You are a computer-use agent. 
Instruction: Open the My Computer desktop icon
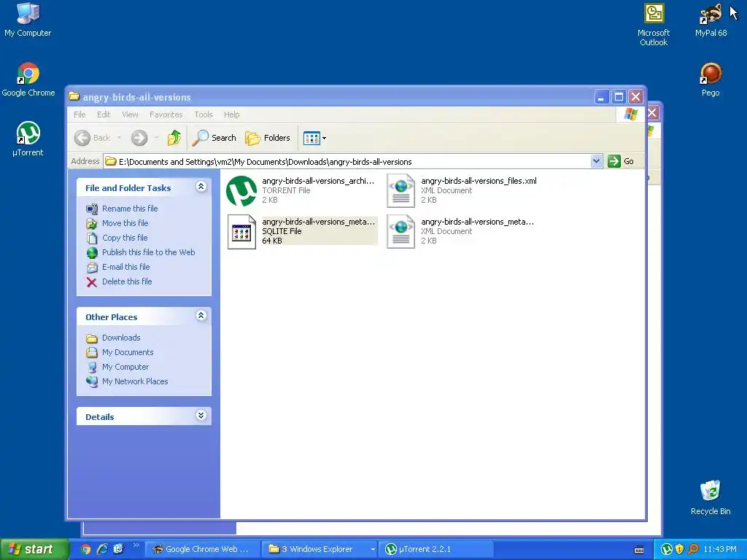[x=28, y=19]
